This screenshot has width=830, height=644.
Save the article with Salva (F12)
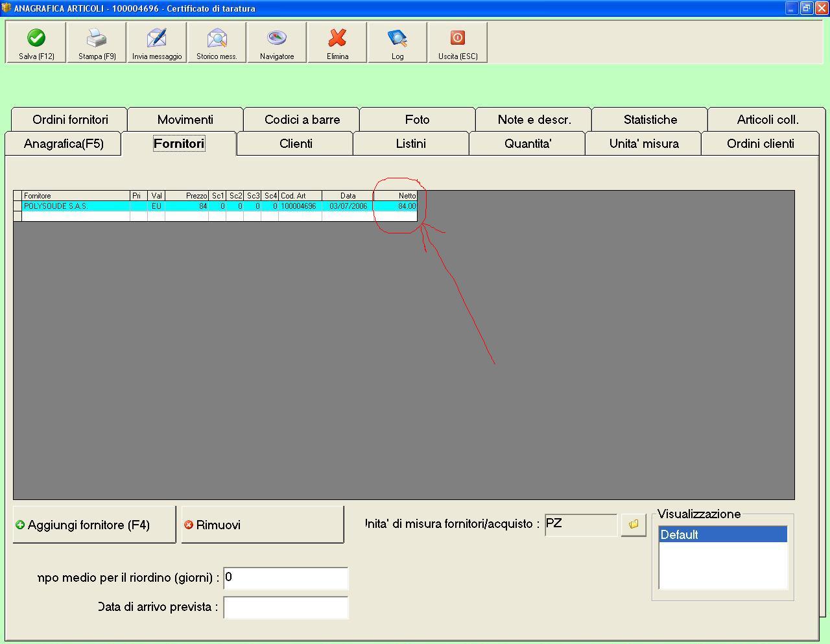36,43
